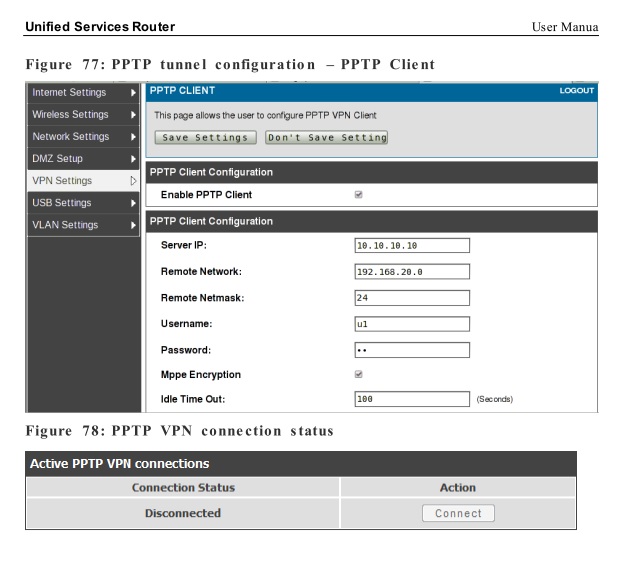Screen dimensions: 628x566
Task: Click the VPN Settings arrow icon
Action: coord(134,181)
